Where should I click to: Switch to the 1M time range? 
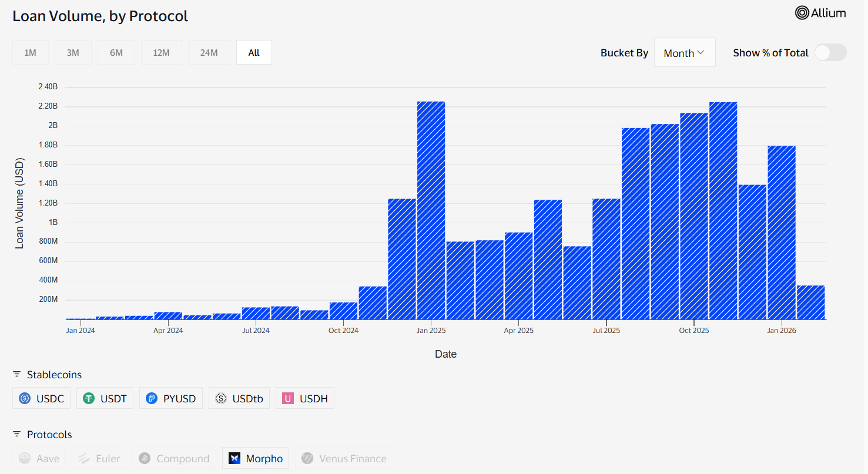30,52
